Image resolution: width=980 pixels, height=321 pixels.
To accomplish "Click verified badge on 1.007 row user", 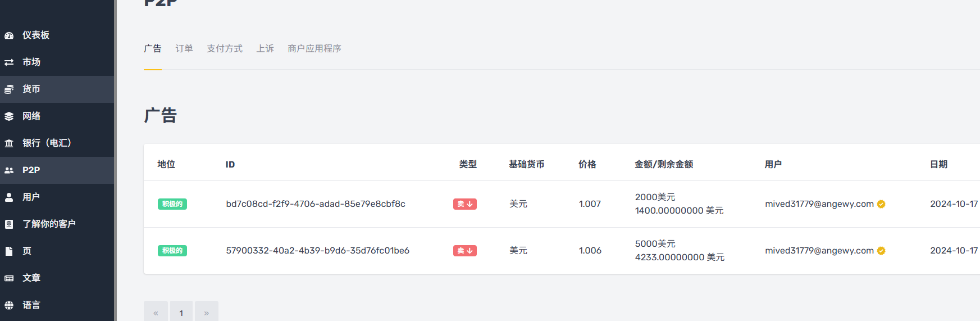I will point(881,204).
